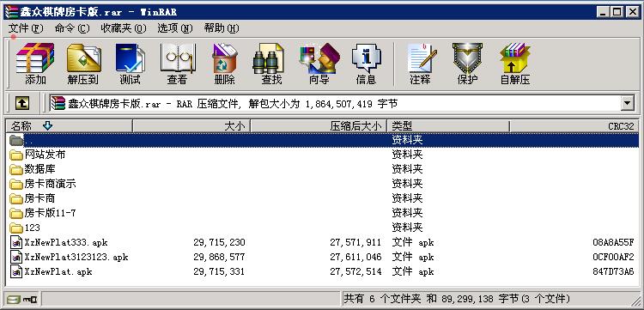Click the 添加 (Add) toolbar icon

pos(35,64)
